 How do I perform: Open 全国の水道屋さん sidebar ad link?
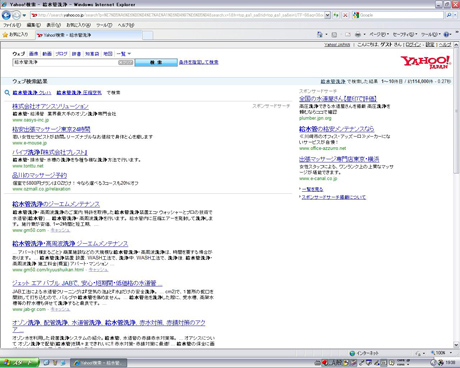coord(338,99)
